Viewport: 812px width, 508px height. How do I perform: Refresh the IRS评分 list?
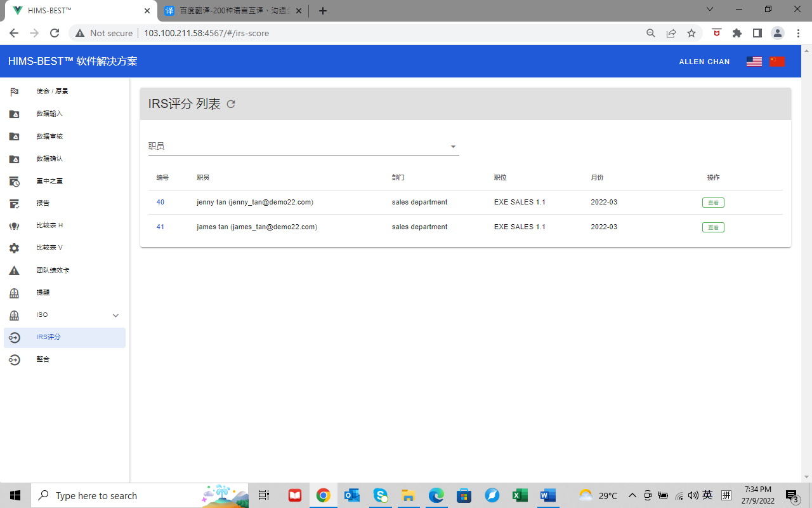231,104
